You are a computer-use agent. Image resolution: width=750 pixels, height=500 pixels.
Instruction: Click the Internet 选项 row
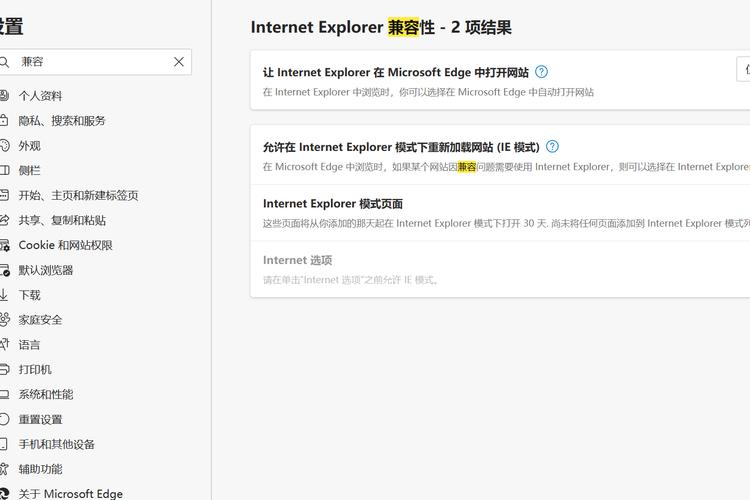[x=500, y=269]
